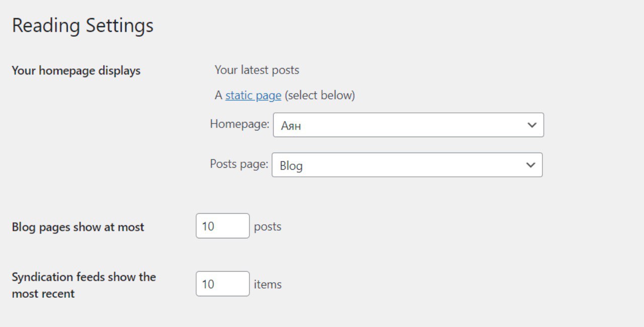
Task: Click the "posts" unit text beside the field
Action: click(x=268, y=227)
